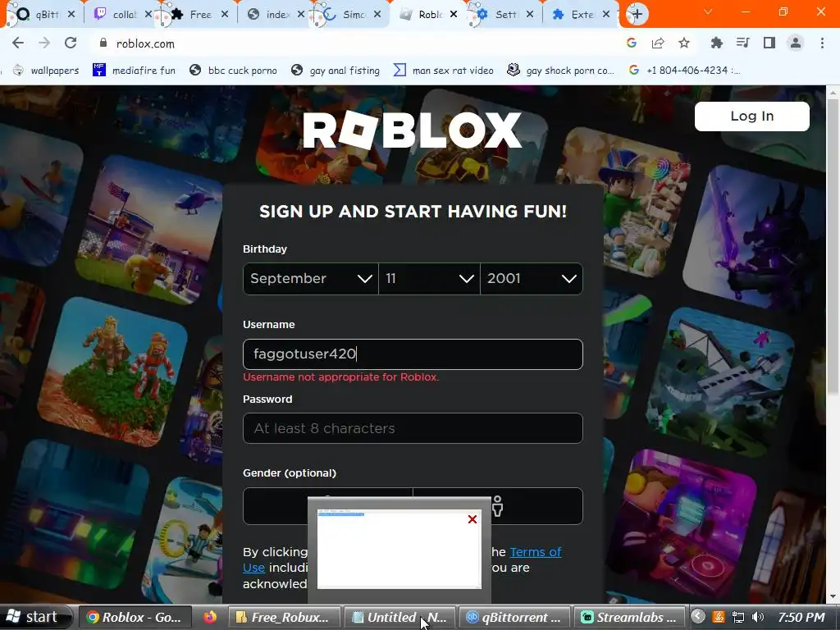Switch to the qBitt tab

coord(44,15)
